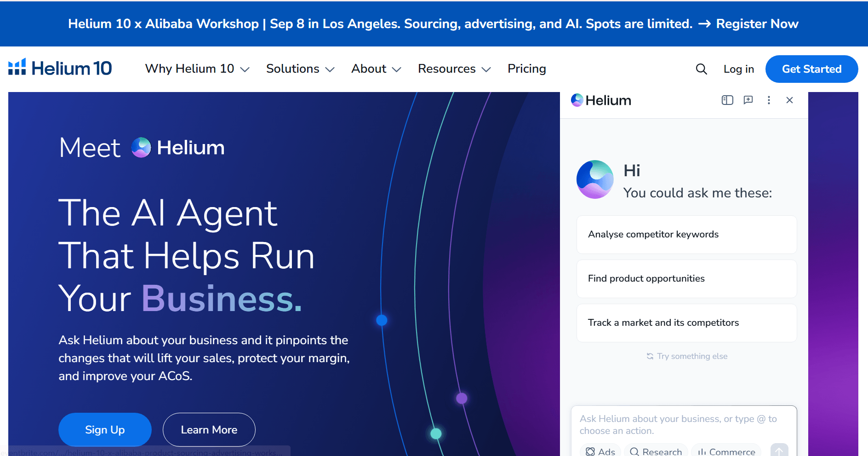Open the site search magnifier icon
This screenshot has width=868, height=456.
tap(701, 69)
